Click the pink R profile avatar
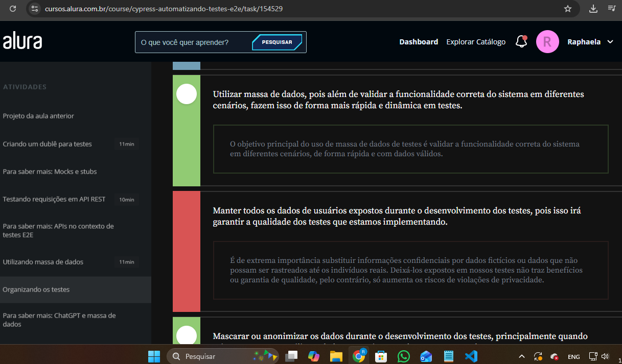Image resolution: width=622 pixels, height=364 pixels. [547, 42]
